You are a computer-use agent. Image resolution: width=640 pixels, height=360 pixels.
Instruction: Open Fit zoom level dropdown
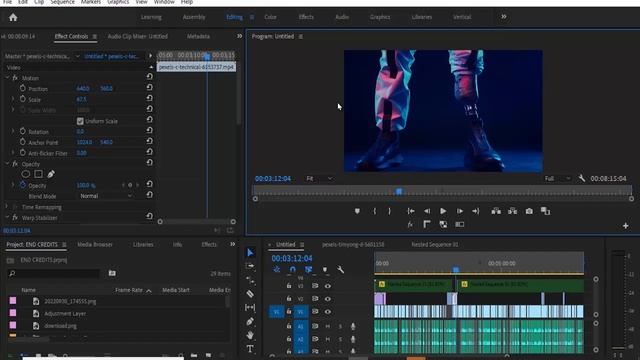tap(319, 178)
